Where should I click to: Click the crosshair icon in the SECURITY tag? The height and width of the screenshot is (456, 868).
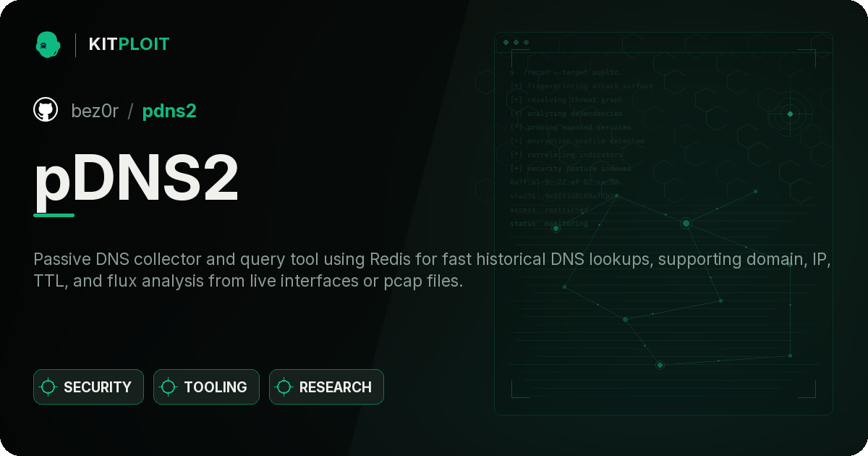tap(48, 387)
